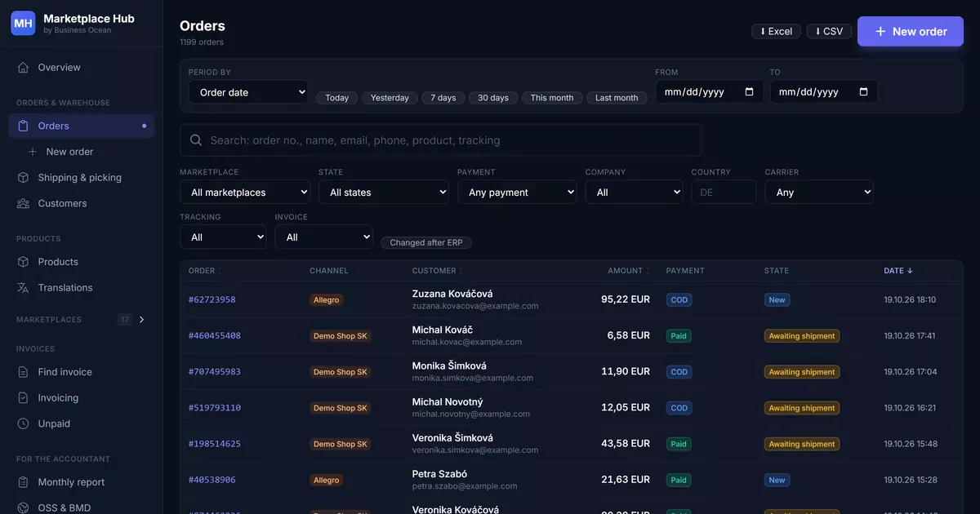Click the sort icon next to ORDER header
Viewport: 980px width, 514px height.
[220, 271]
